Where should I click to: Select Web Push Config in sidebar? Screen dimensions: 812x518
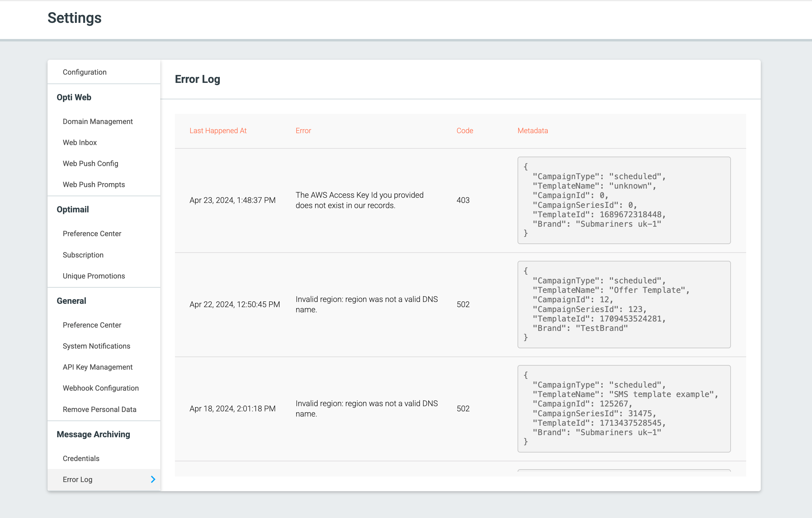pyautogui.click(x=90, y=163)
